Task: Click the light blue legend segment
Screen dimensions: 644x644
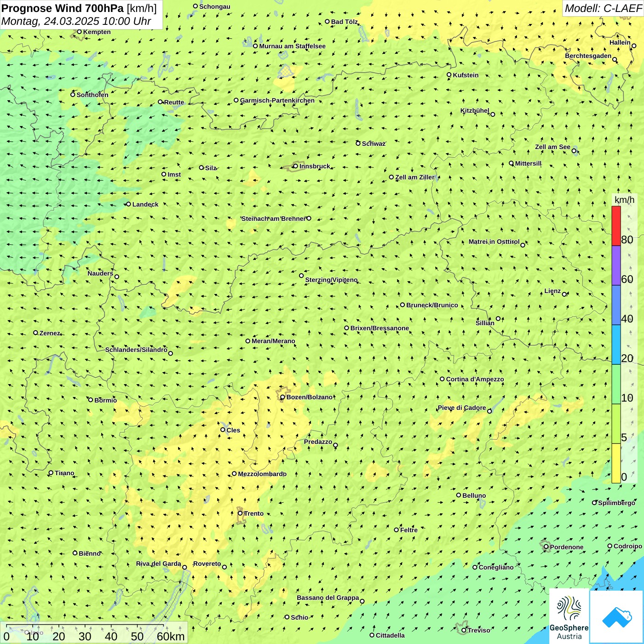Action: [616, 345]
